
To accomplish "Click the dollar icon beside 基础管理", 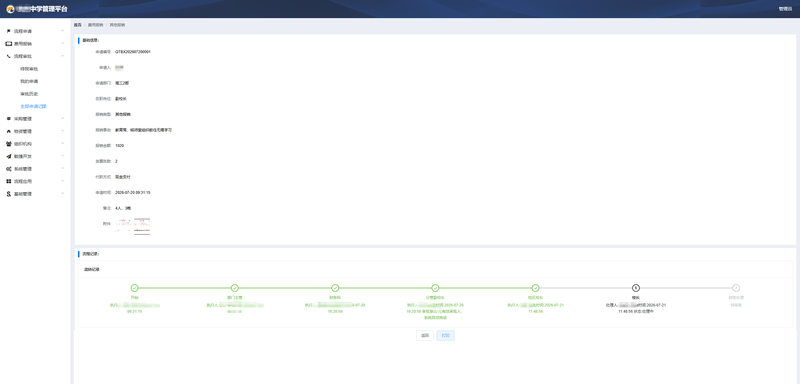I will [x=9, y=194].
